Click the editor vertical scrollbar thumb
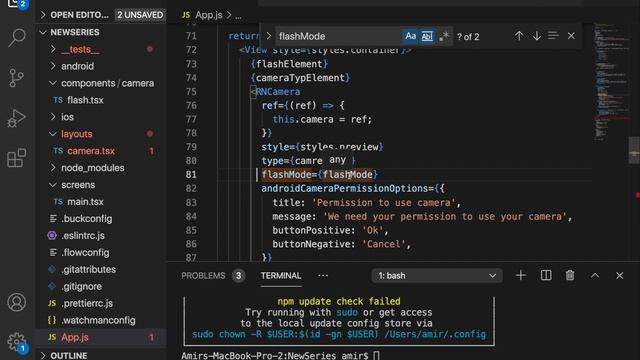Viewport: 640px width, 360px height. point(634,150)
